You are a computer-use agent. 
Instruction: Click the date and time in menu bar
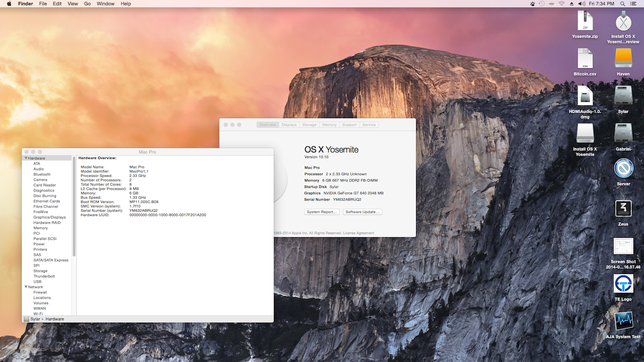click(x=602, y=4)
